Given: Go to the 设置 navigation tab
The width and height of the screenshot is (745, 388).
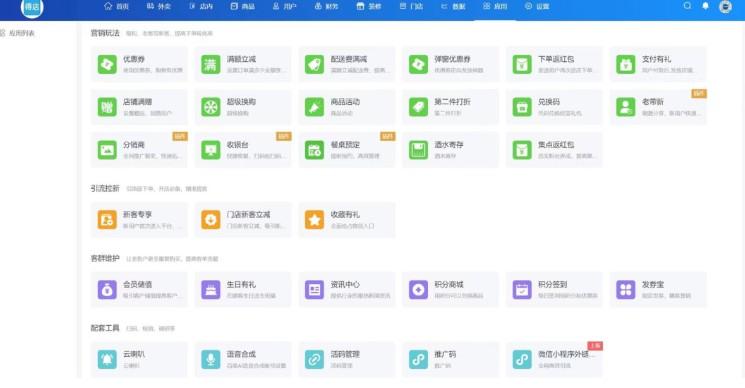Looking at the screenshot, I should [537, 6].
